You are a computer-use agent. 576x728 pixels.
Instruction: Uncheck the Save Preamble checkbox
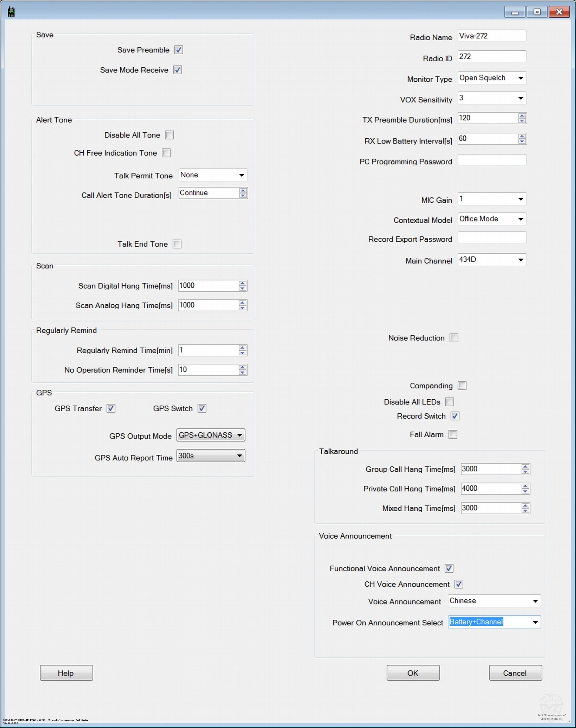coord(178,50)
